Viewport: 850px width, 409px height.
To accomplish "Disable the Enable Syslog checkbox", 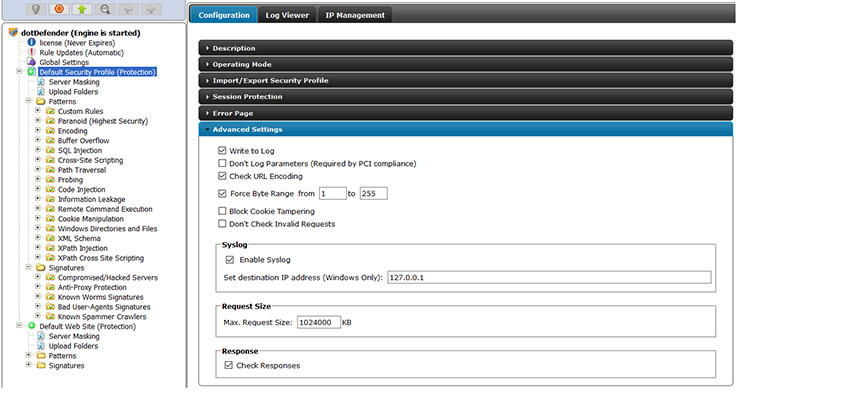I will (230, 260).
